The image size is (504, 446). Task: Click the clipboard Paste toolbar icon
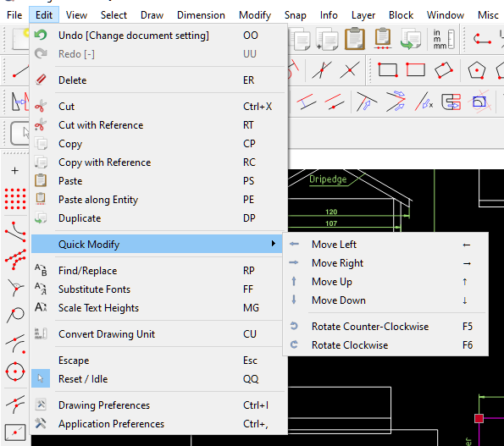[355, 39]
